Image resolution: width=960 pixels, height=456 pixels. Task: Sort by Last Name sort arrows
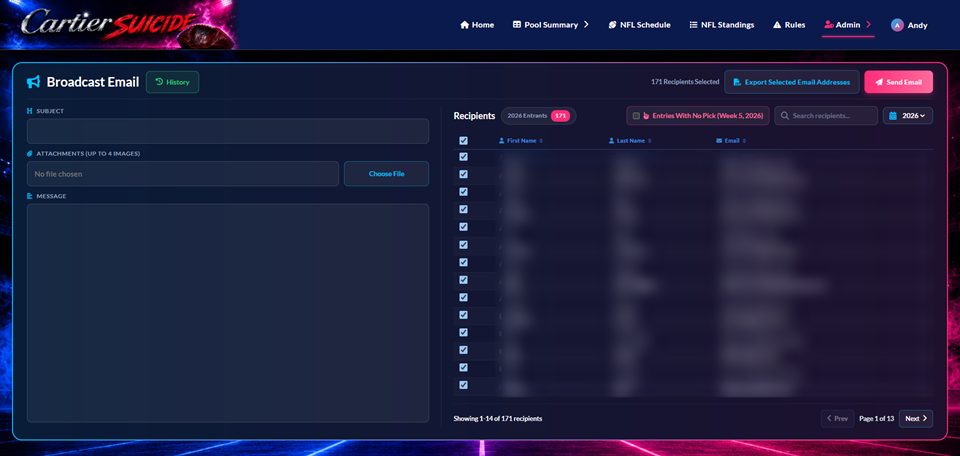pos(650,141)
